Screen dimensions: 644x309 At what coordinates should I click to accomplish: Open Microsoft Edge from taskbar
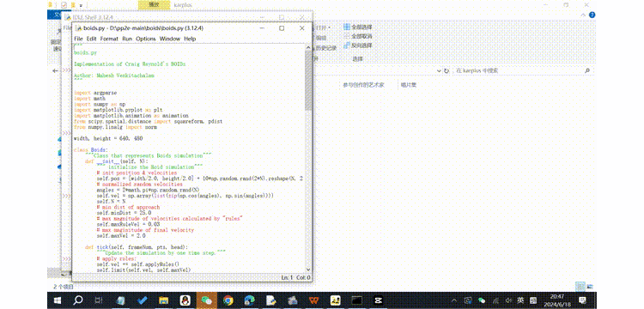pyautogui.click(x=249, y=300)
